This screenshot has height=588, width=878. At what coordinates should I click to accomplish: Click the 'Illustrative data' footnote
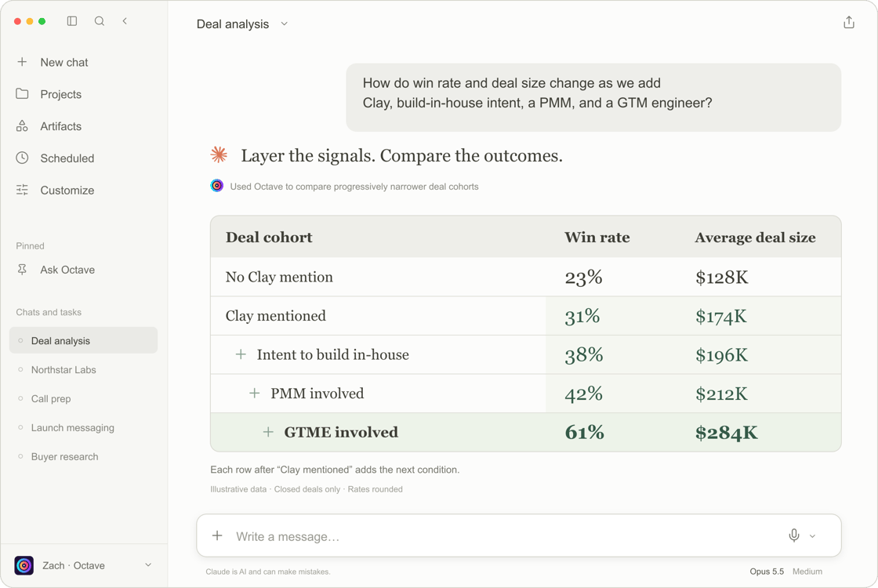pos(307,489)
